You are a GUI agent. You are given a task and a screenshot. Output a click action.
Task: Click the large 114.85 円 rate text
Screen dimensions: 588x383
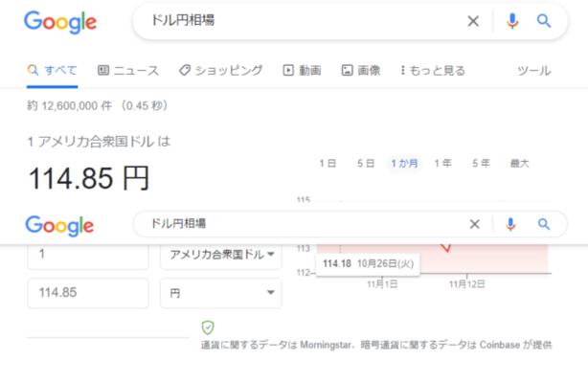[x=89, y=178]
